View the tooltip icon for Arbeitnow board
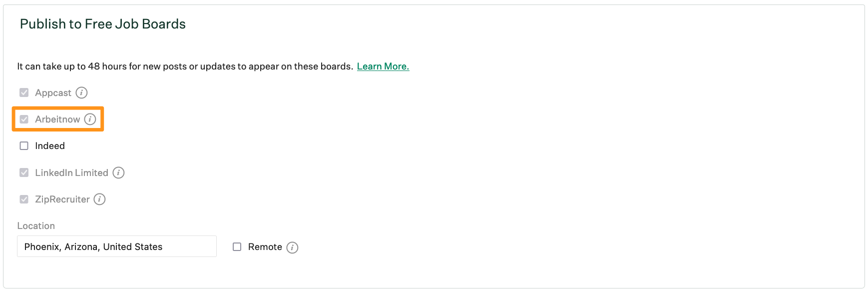 point(90,119)
